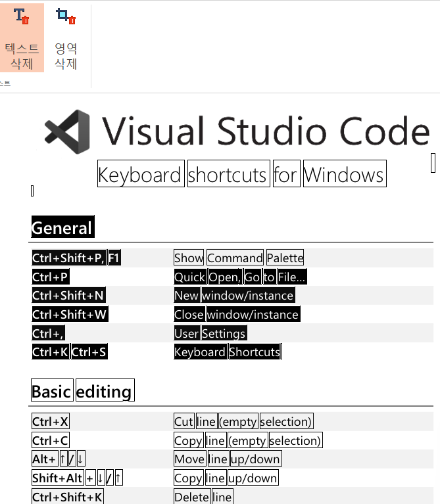The width and height of the screenshot is (440, 504).
Task: Select the 'Ctrl+P' shortcut text
Action: 51,277
